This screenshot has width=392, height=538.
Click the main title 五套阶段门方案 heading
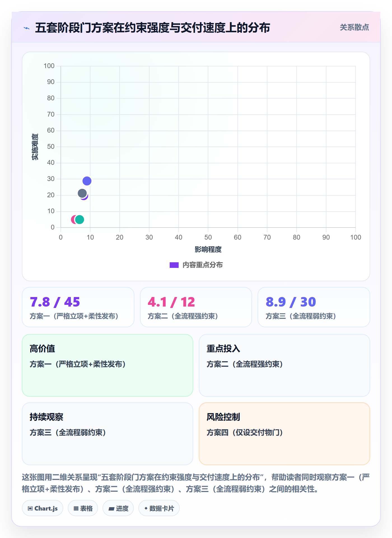[x=152, y=28]
